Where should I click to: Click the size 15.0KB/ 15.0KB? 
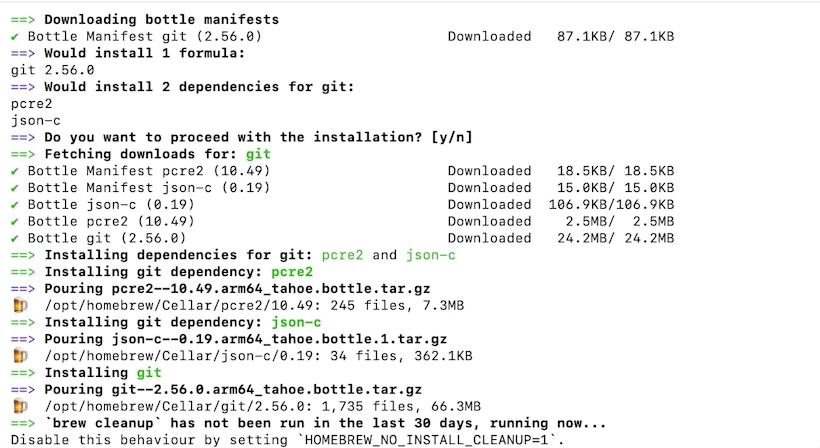pos(616,188)
